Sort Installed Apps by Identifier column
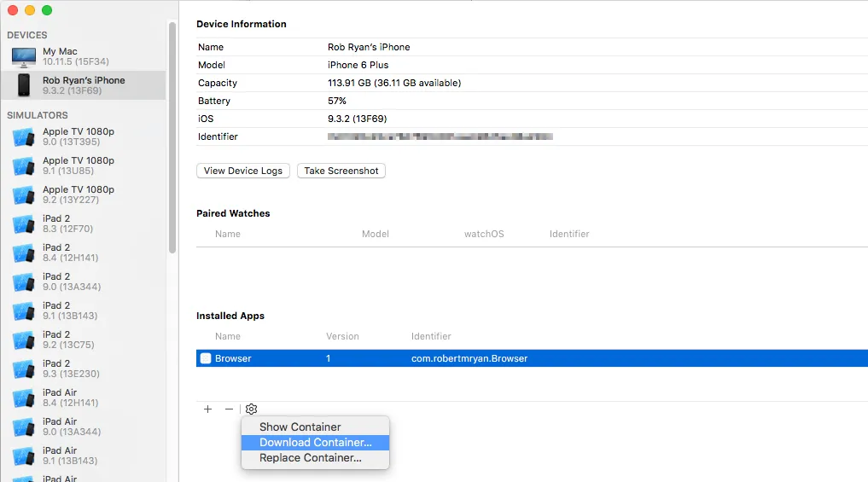868x482 pixels. (x=431, y=336)
